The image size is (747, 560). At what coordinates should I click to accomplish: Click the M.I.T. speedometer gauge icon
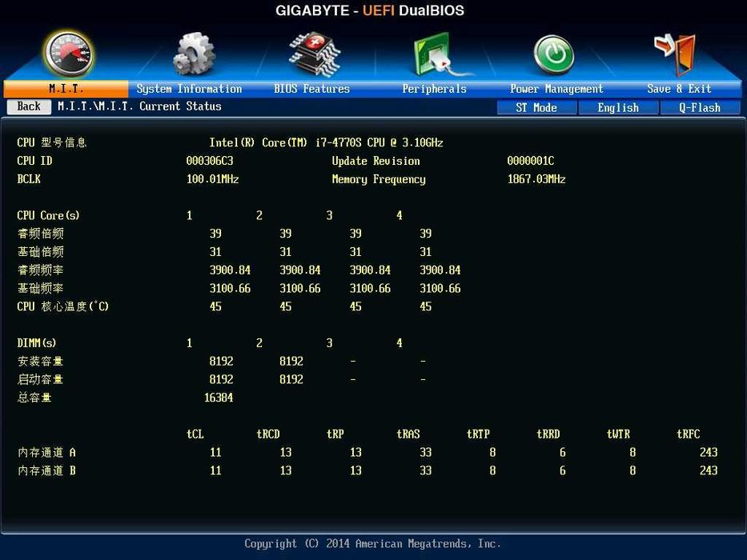click(x=69, y=54)
